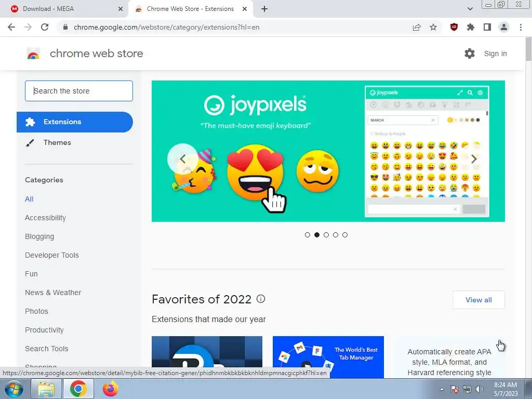This screenshot has height=399, width=532.
Task: Select the fifth carousel dot
Action: pyautogui.click(x=345, y=235)
